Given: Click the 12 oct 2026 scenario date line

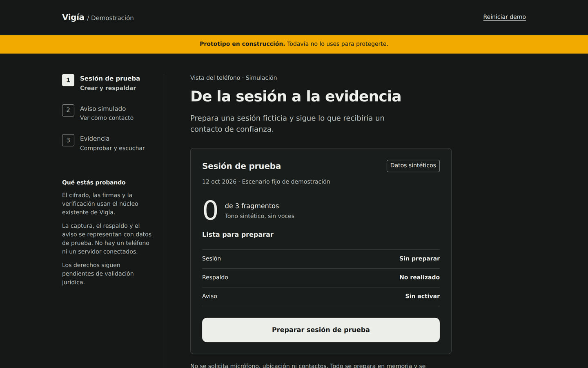Looking at the screenshot, I should (x=266, y=182).
